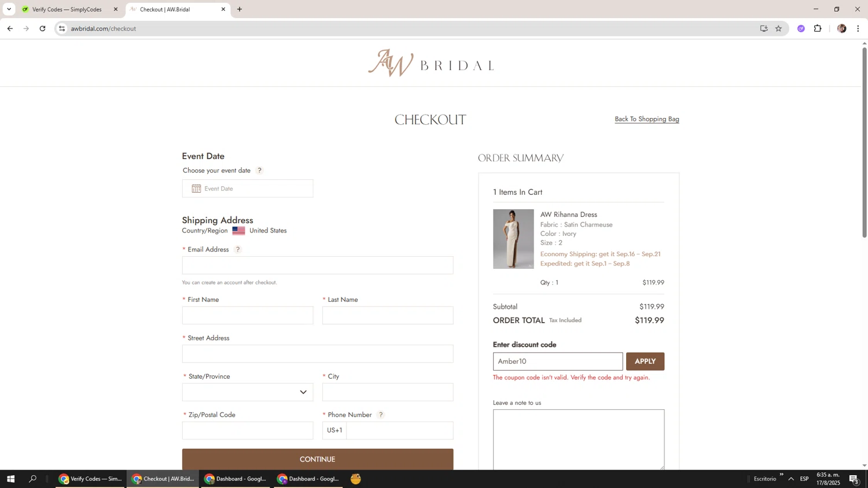Click the Escritorio desktop toolbar label
Viewport: 868px width, 488px height.
pos(765,479)
